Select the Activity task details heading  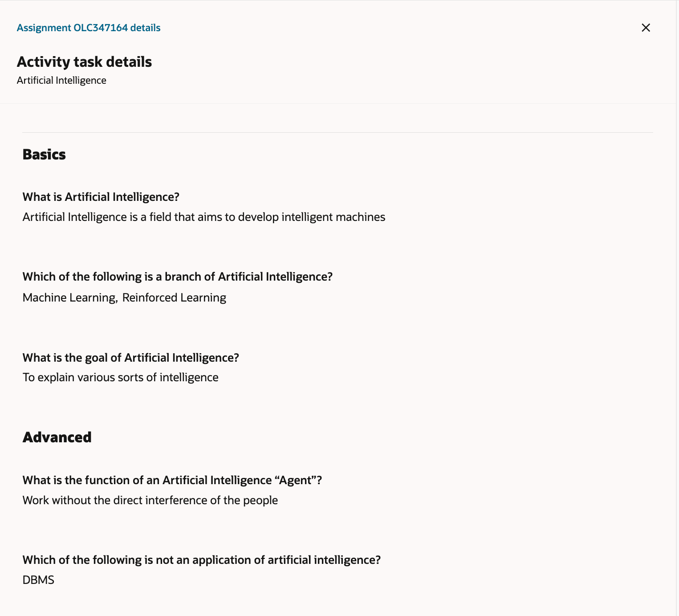84,62
